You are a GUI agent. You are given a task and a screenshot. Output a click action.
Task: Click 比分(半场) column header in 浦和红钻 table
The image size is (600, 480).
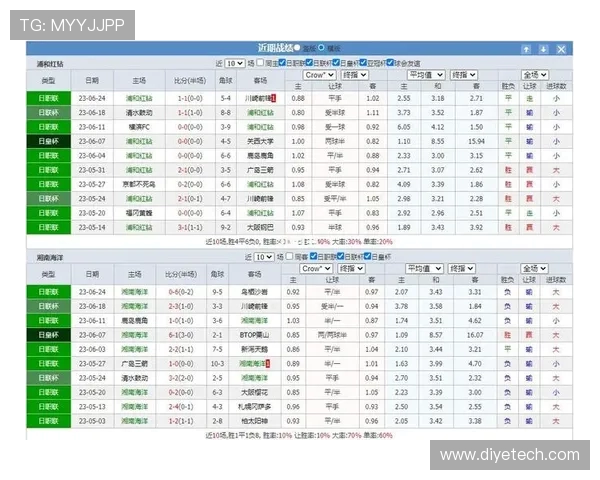click(190, 80)
